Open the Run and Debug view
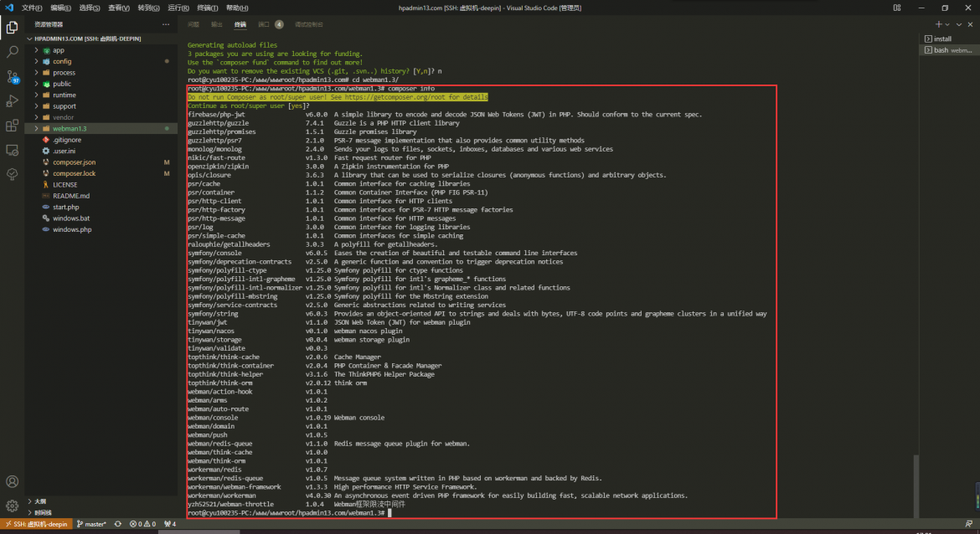Image resolution: width=980 pixels, height=534 pixels. [x=12, y=101]
